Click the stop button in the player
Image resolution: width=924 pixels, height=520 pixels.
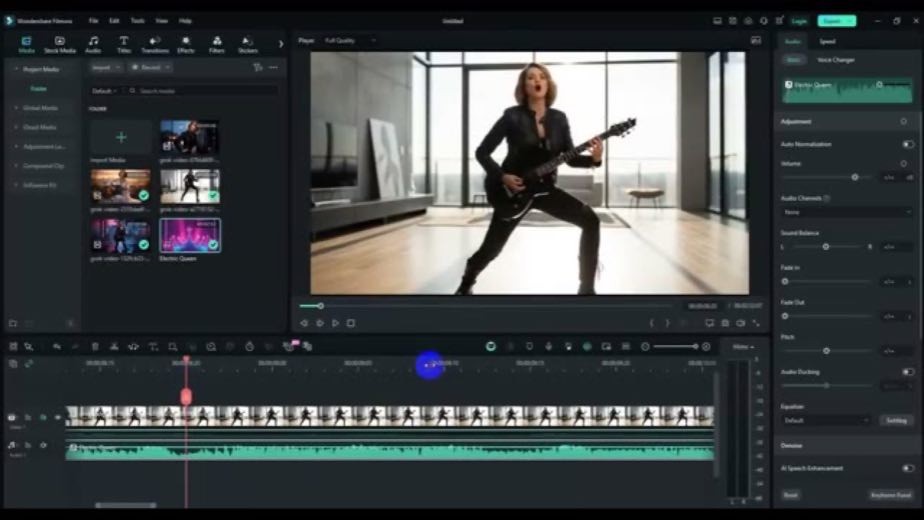pyautogui.click(x=351, y=323)
